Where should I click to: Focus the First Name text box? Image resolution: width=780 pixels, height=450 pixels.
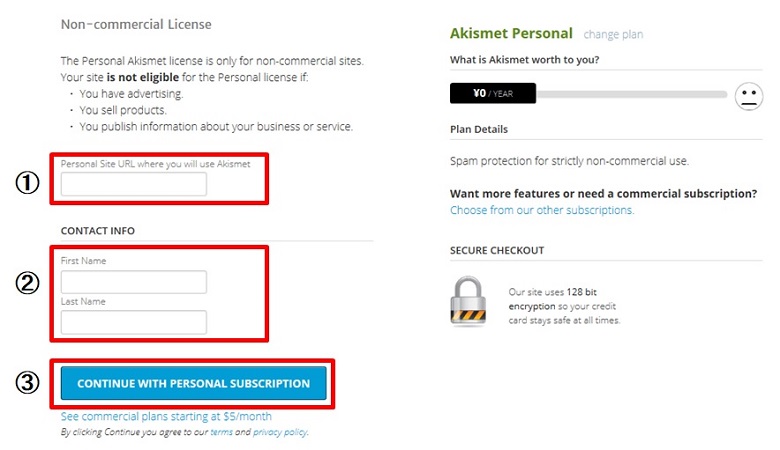click(134, 282)
